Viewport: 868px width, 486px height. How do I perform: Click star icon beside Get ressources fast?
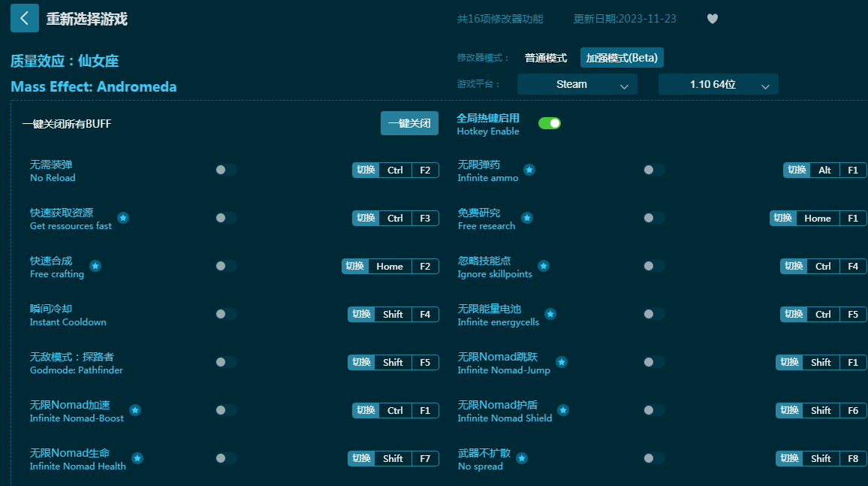[123, 218]
